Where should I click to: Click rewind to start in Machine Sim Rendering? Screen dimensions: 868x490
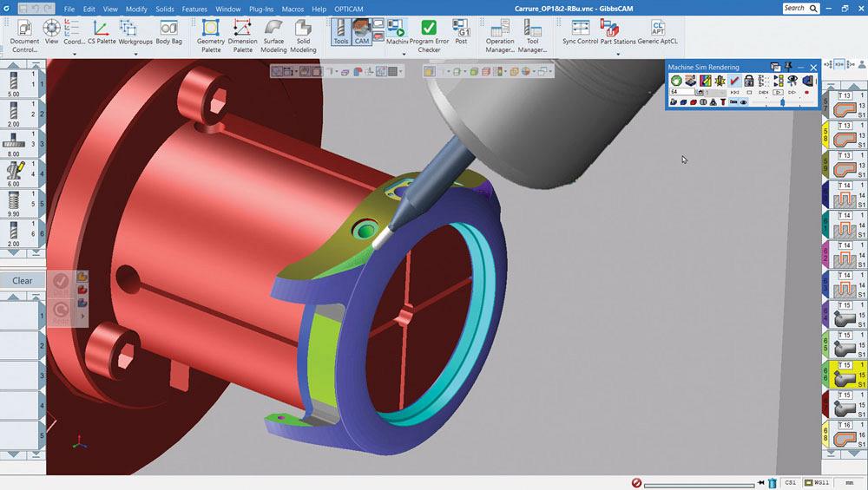[x=735, y=92]
